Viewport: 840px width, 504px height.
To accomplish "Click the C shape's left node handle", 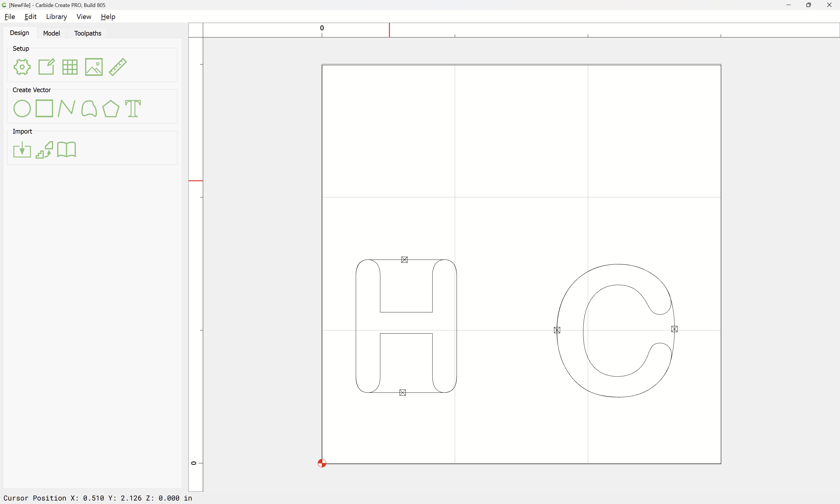I will pos(557,330).
